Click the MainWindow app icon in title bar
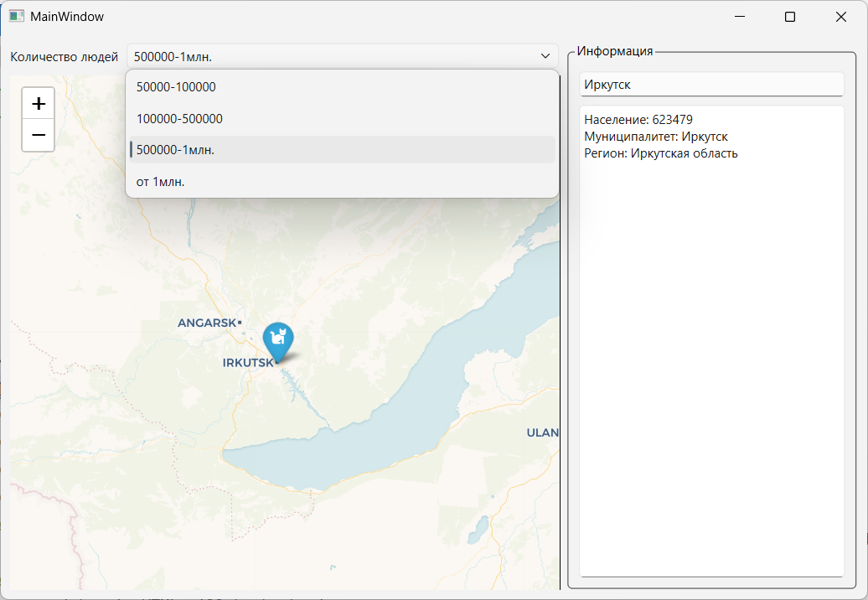Screen dimensions: 868x600 [16, 16]
